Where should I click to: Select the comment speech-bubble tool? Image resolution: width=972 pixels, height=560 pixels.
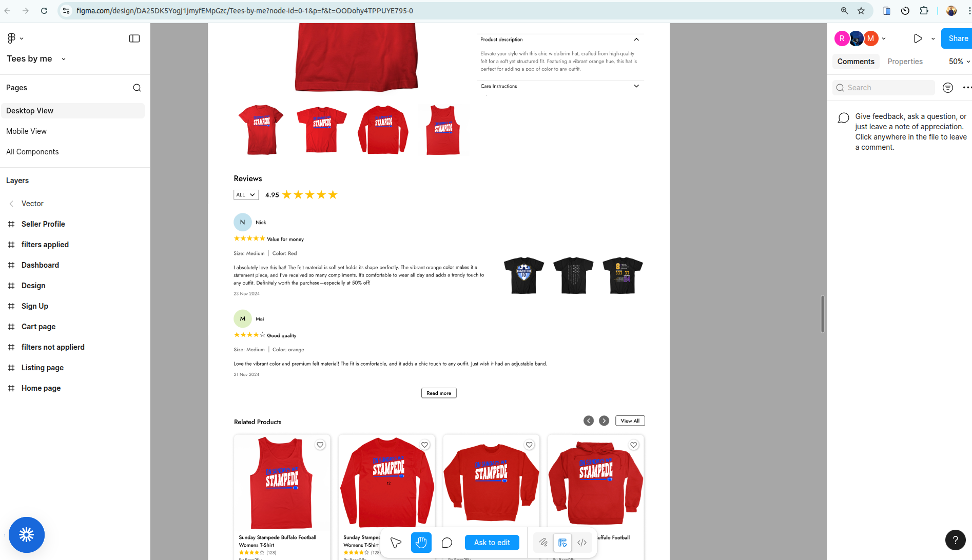tap(446, 542)
